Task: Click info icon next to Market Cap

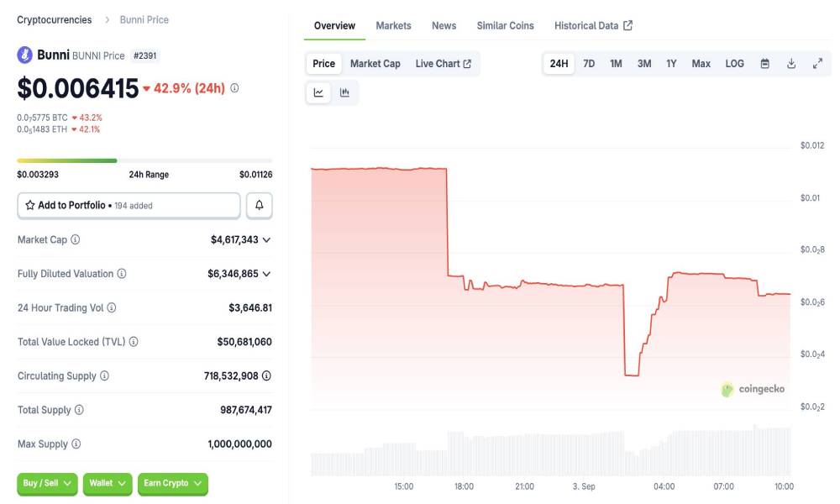Action: click(76, 240)
